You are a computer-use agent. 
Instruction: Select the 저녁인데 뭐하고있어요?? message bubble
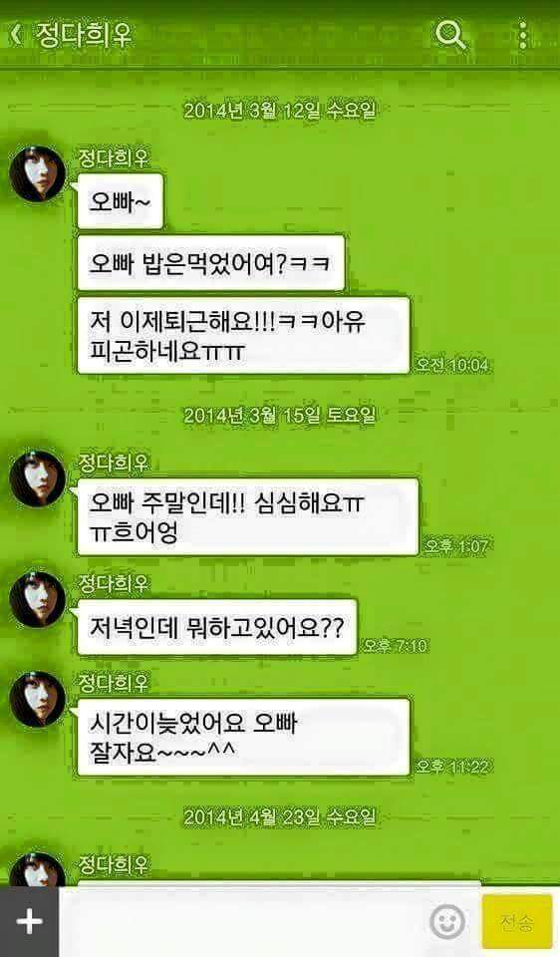tap(216, 627)
